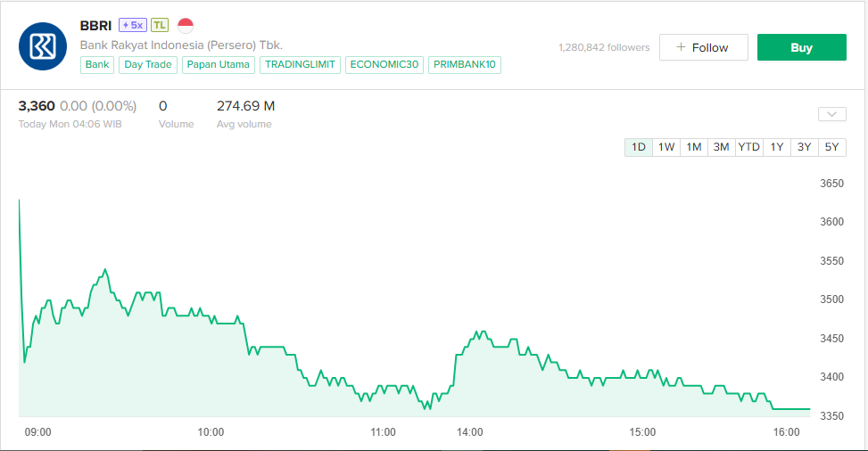Switch chart to 1M range
Image resolution: width=868 pixels, height=451 pixels.
[x=694, y=147]
